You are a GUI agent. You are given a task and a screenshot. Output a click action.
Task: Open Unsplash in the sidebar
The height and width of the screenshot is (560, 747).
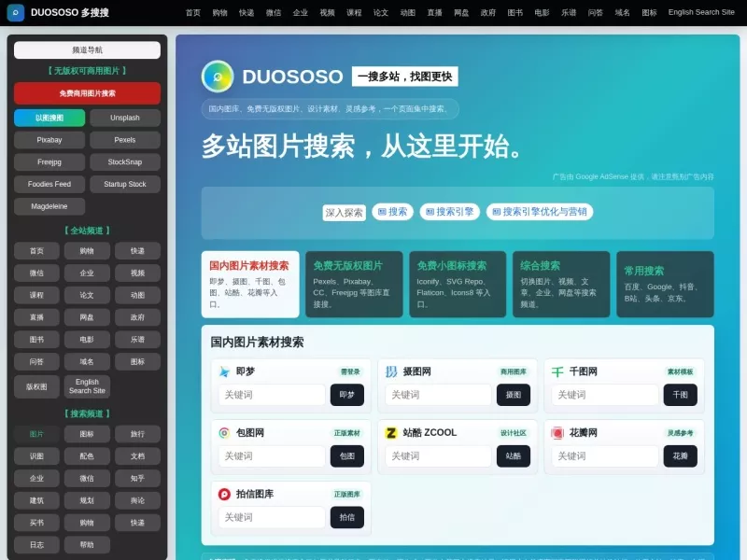[x=125, y=118]
